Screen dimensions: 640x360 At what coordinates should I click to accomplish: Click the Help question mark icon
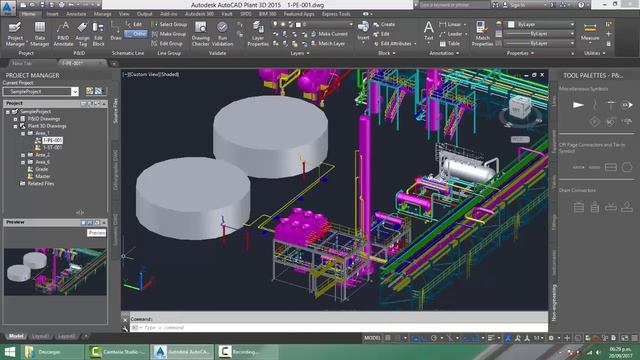[x=581, y=5]
